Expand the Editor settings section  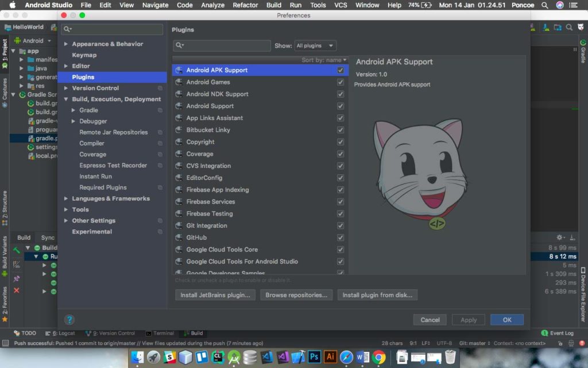point(66,66)
